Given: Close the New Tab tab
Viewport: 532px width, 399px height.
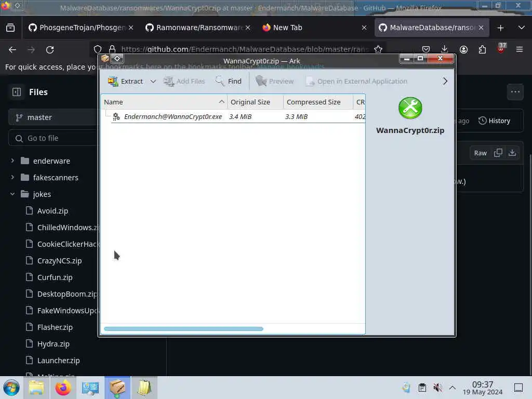Looking at the screenshot, I should [x=364, y=28].
